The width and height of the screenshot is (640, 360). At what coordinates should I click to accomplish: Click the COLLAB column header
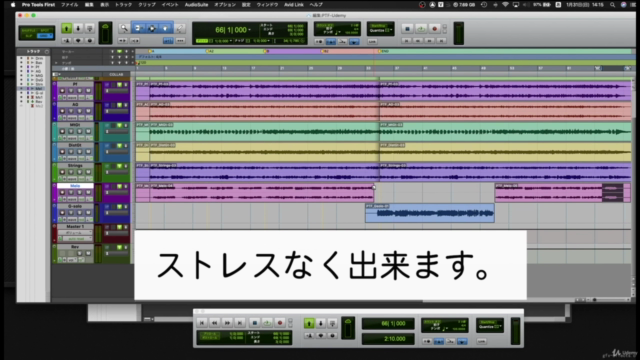tap(116, 74)
